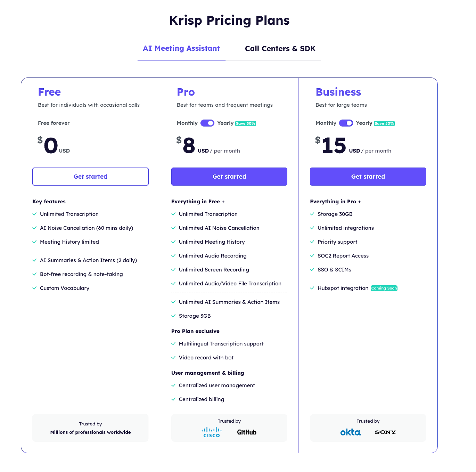Click the Save 50% badge in Business plan
This screenshot has height=472, width=476.
tap(384, 123)
